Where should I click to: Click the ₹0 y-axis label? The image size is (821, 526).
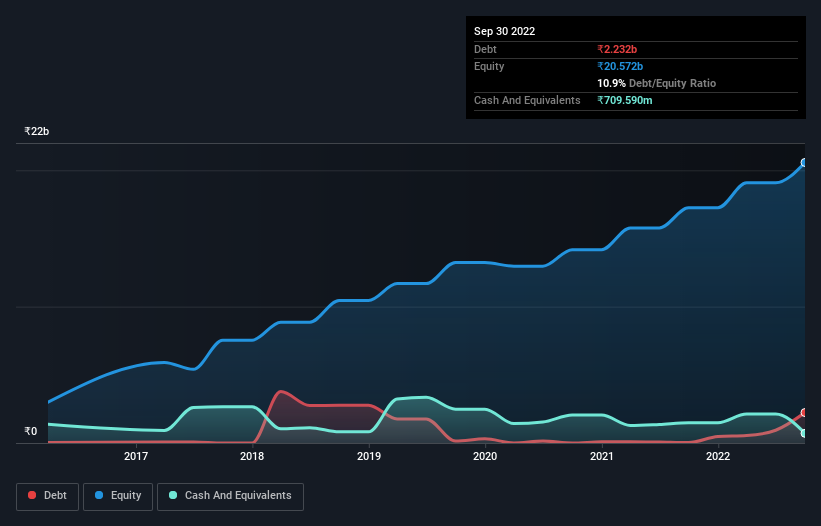[31, 431]
